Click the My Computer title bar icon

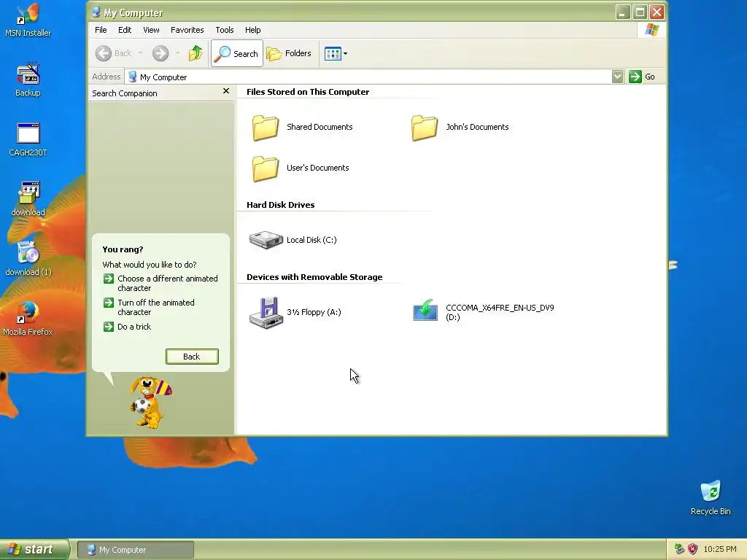tap(96, 12)
